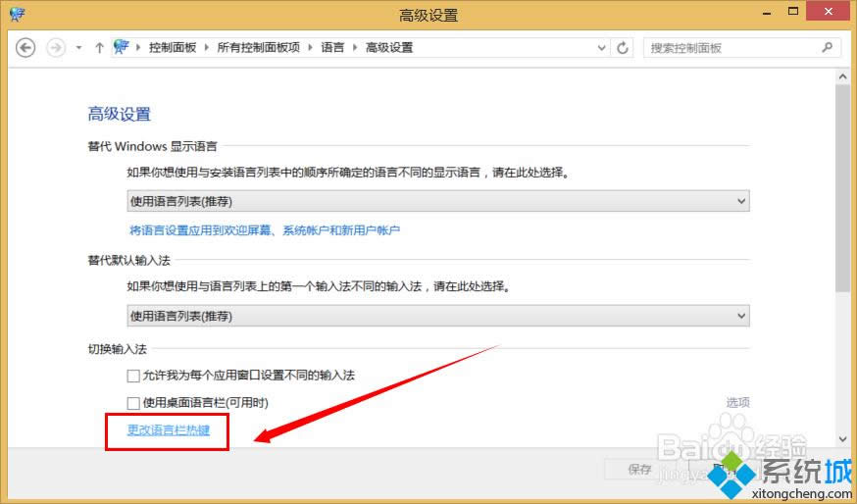Screen dimensions: 857x504
Task: Click the Forward navigation arrow
Action: 56,47
